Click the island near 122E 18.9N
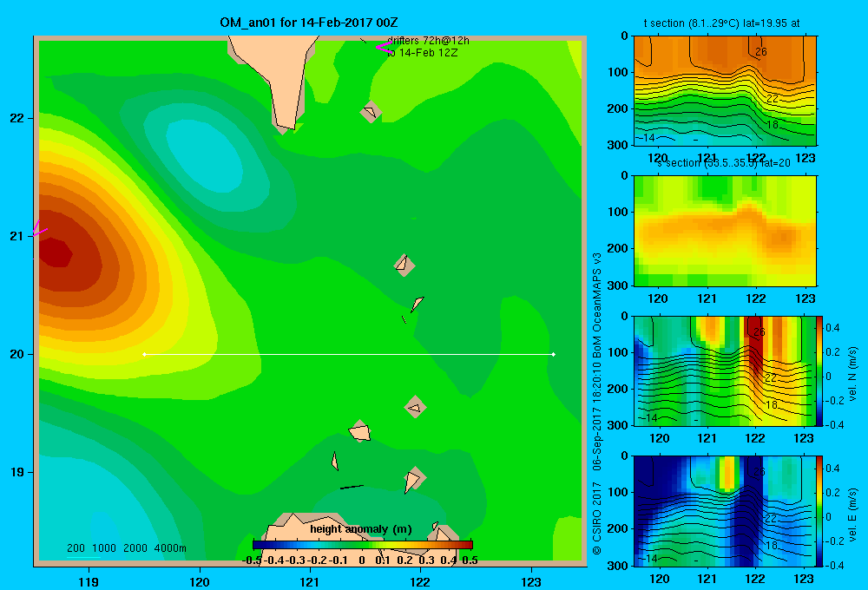 [413, 480]
